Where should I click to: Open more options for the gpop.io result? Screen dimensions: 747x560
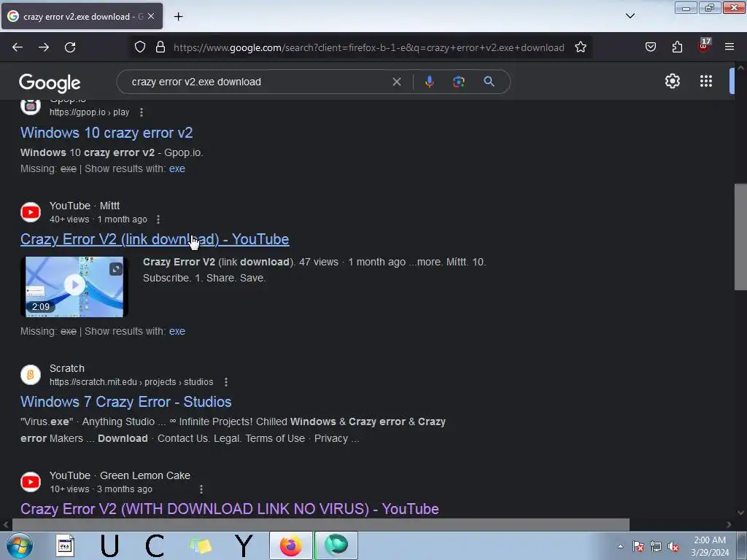click(x=142, y=112)
